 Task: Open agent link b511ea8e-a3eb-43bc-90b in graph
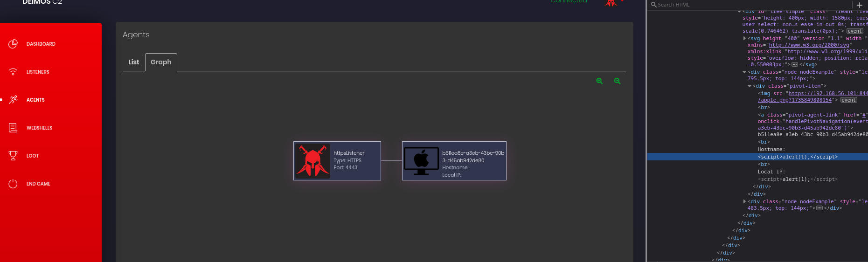coord(473,157)
